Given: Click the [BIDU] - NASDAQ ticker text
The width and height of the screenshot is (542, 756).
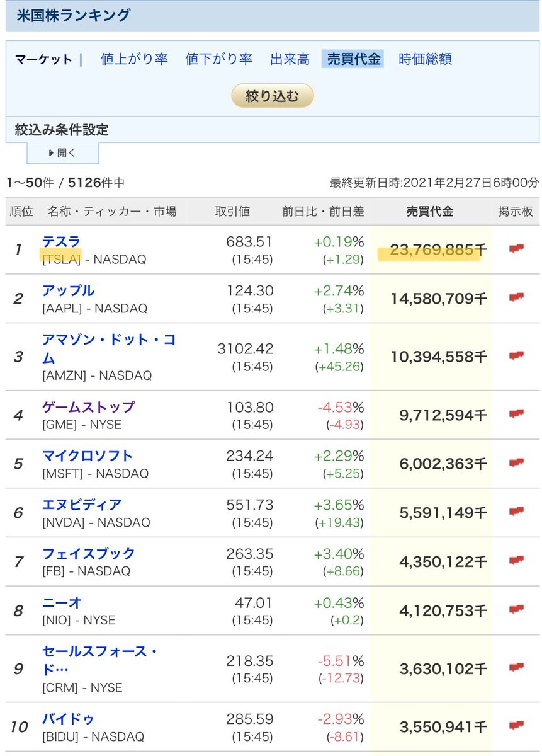Looking at the screenshot, I should click(93, 736).
